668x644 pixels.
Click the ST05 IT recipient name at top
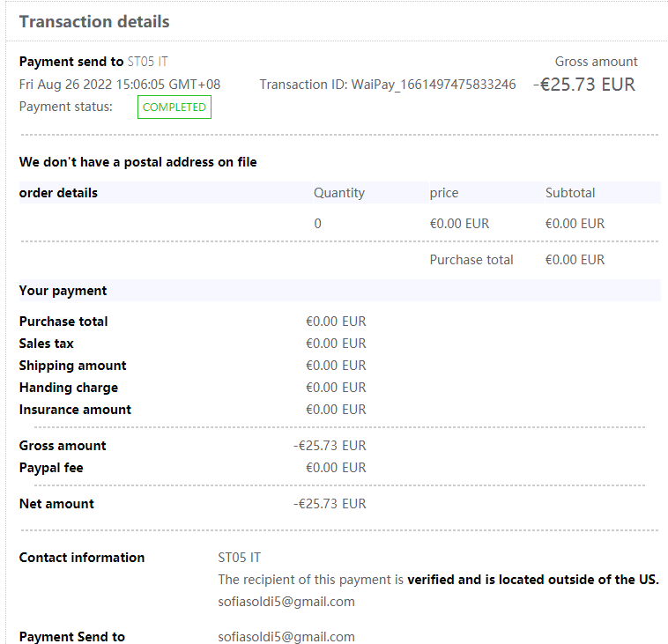(148, 62)
